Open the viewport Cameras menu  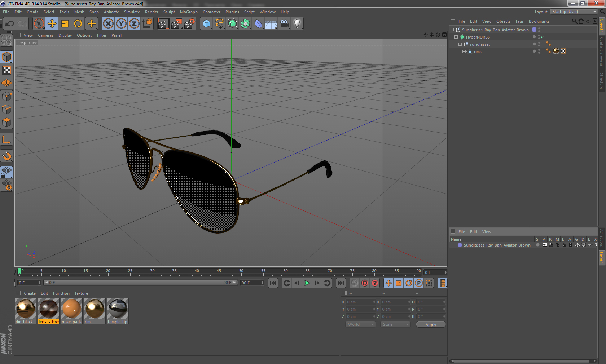point(45,35)
